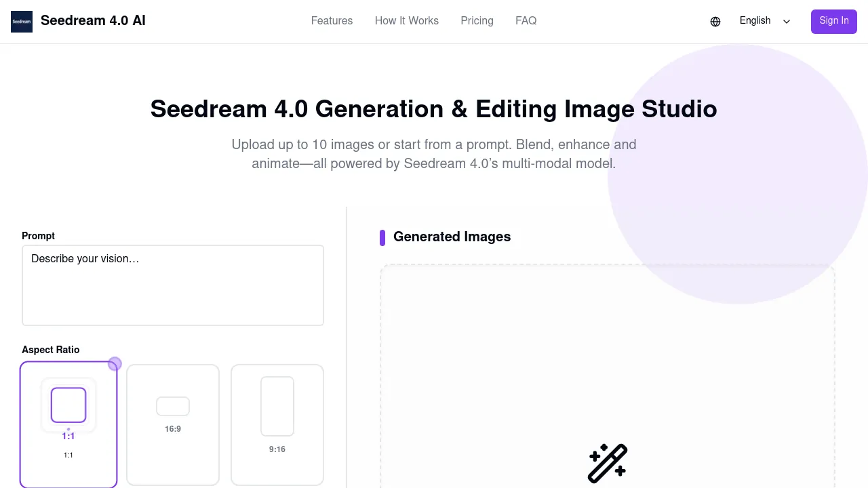The image size is (868, 488).
Task: Click the chevron arrow beside English
Action: (787, 22)
